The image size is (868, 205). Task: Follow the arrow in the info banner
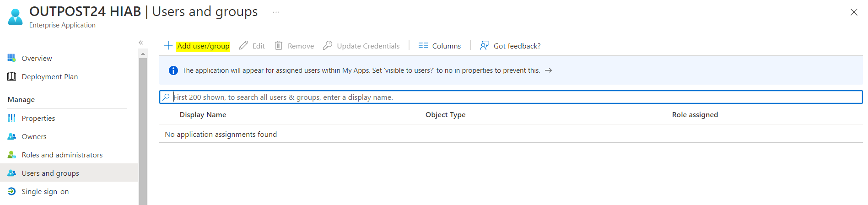coord(549,70)
